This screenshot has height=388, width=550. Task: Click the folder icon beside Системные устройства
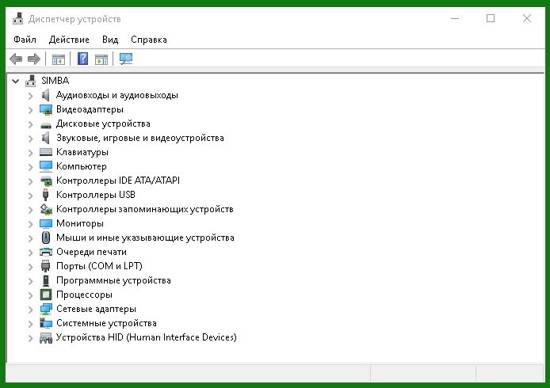pos(46,323)
